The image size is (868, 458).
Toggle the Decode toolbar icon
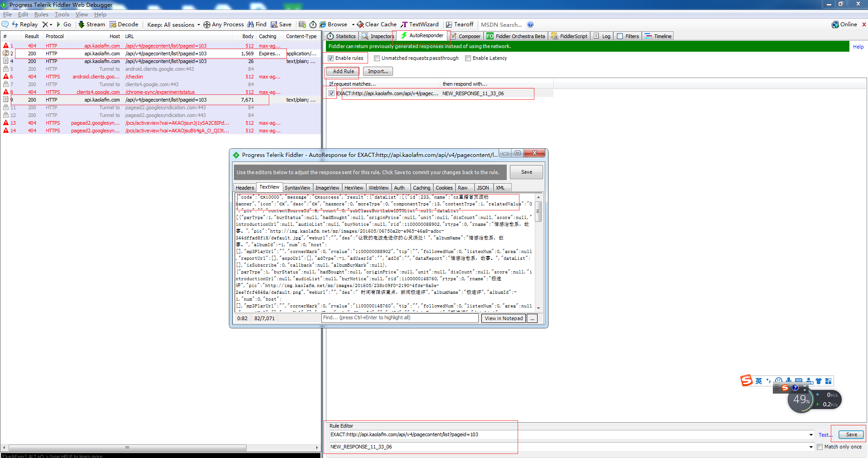tap(113, 24)
